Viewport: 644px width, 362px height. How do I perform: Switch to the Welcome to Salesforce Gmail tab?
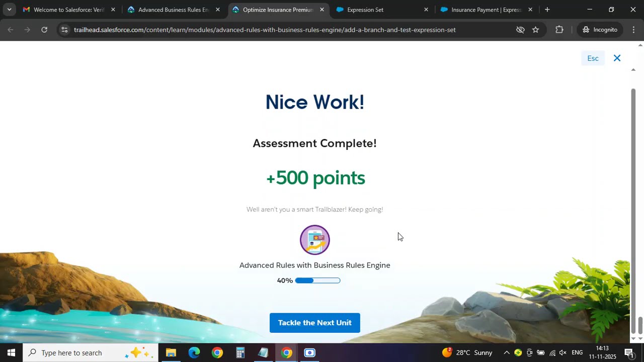(63, 10)
